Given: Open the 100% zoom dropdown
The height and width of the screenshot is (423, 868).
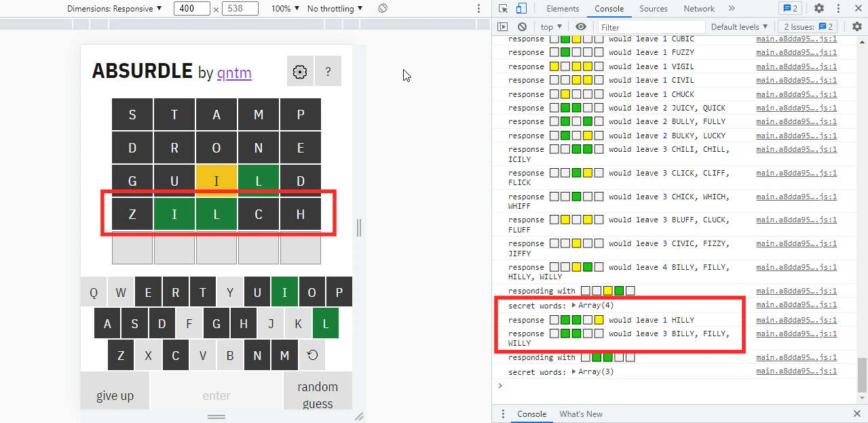Looking at the screenshot, I should (286, 9).
